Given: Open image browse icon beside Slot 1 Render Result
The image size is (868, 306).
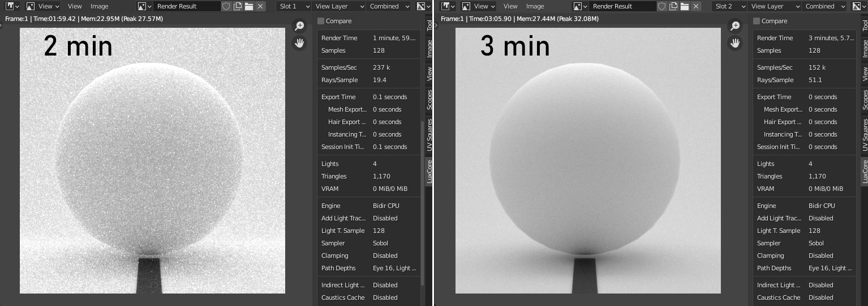Looking at the screenshot, I should point(145,6).
